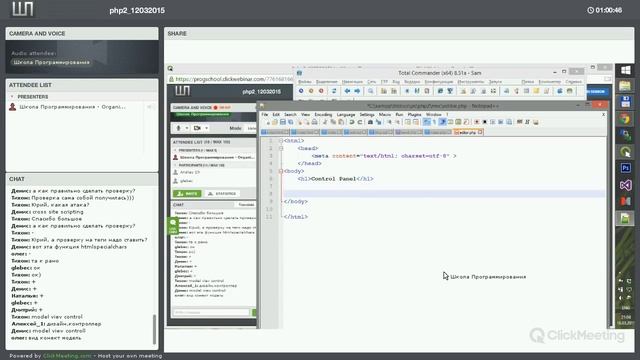Collapse Presenters group in shared webinar window
Screen dimensions: 640x360
pyautogui.click(x=176, y=150)
